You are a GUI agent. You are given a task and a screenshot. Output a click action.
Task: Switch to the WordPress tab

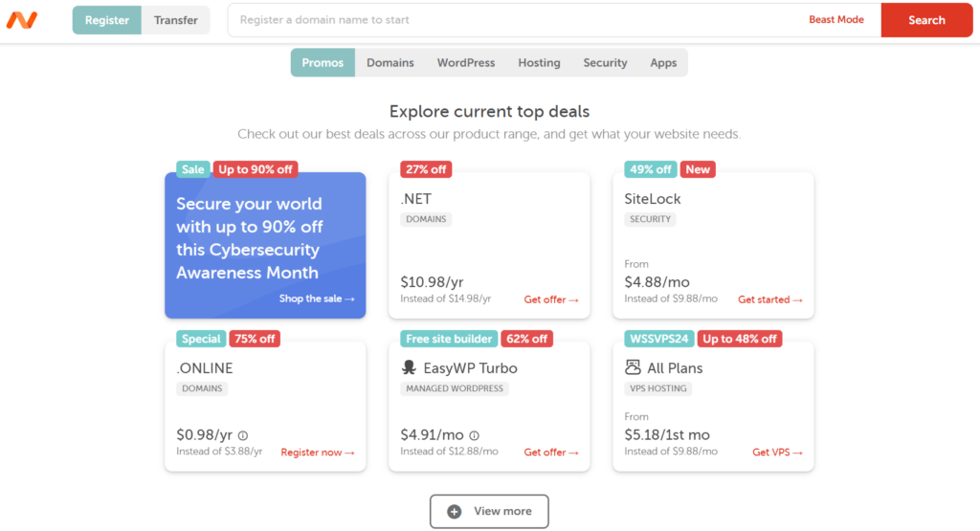click(x=466, y=62)
